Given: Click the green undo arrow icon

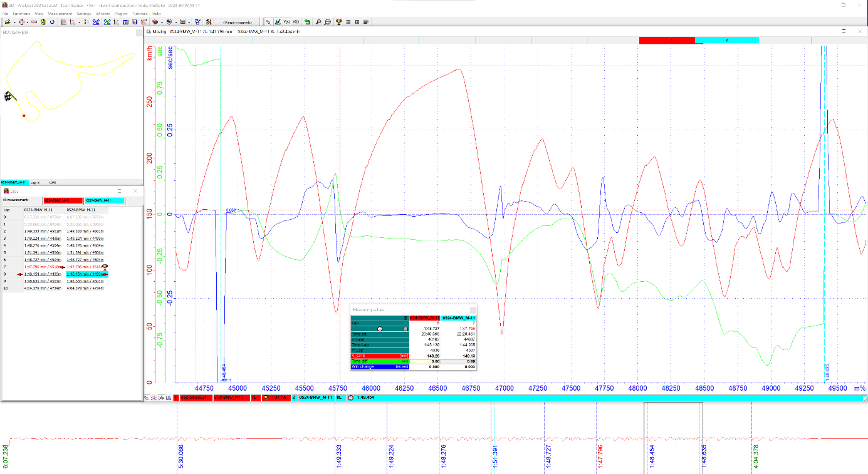Looking at the screenshot, I should (307, 22).
